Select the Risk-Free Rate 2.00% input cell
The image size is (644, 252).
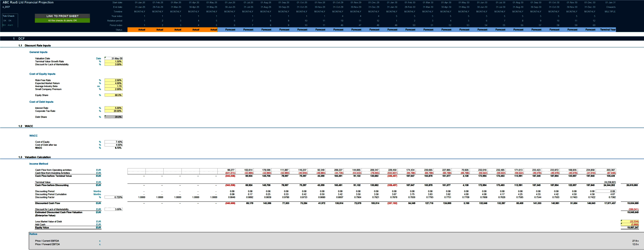coord(114,80)
